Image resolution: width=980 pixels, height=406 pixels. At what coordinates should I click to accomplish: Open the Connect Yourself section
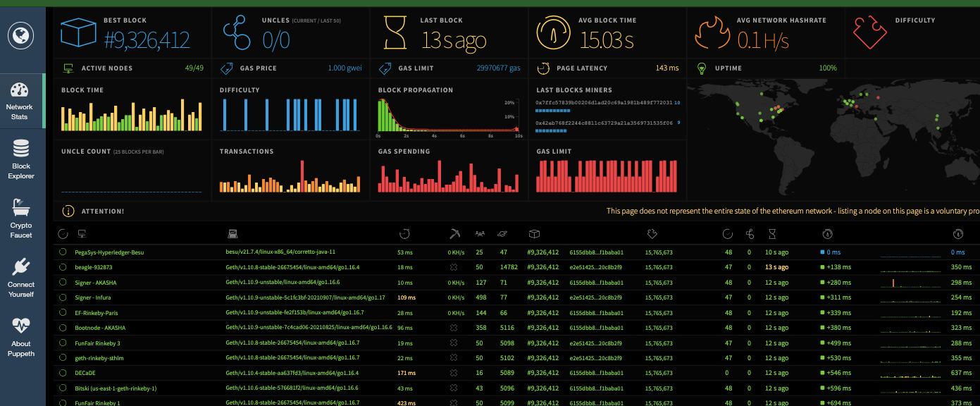pos(21,278)
